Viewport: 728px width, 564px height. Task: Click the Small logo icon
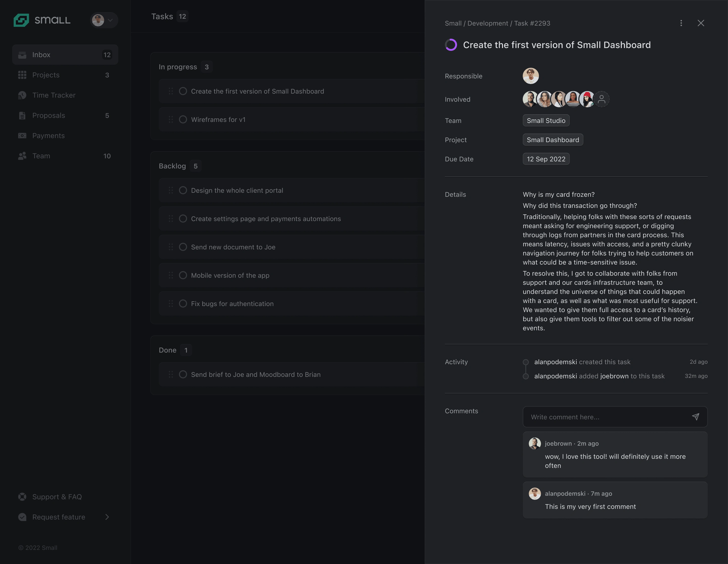[21, 20]
